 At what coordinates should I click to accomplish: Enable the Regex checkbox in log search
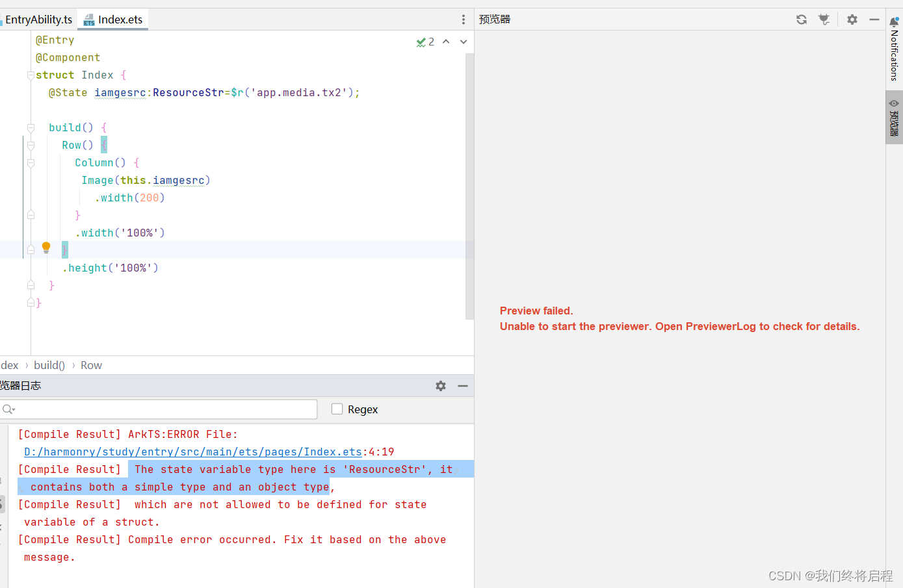click(x=337, y=409)
